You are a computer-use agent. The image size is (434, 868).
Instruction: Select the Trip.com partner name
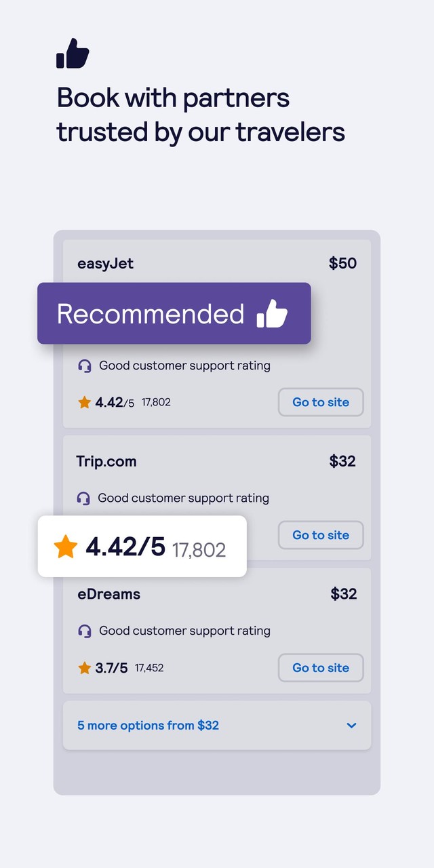106,462
